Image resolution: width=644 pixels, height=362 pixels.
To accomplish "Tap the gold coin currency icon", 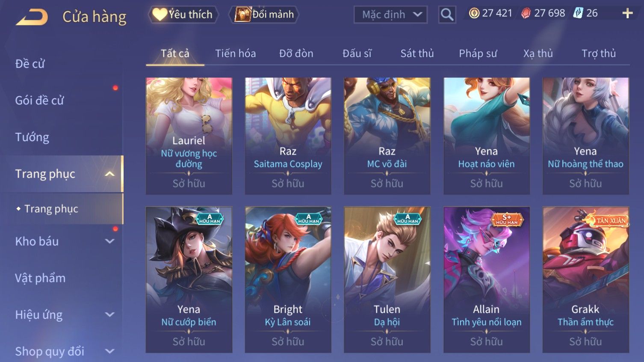I will [474, 13].
